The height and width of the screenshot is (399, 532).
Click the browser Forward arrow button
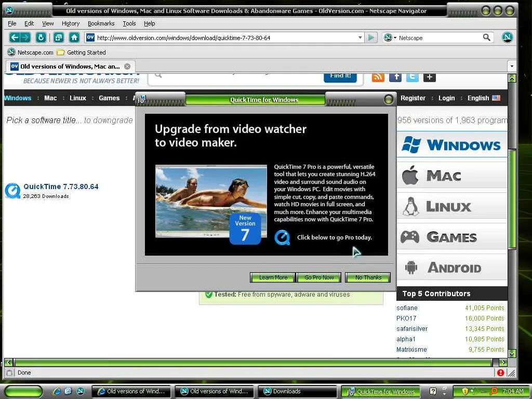[x=25, y=37]
